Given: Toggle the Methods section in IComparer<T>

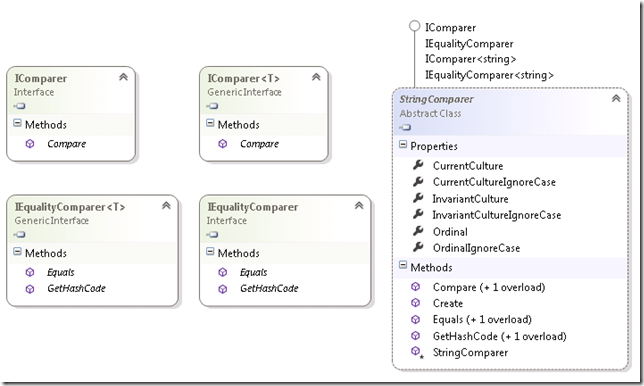Looking at the screenshot, I should pos(210,123).
